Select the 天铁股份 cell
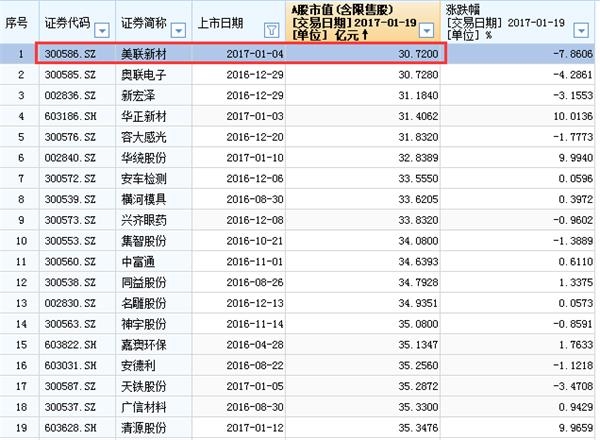 (x=144, y=386)
